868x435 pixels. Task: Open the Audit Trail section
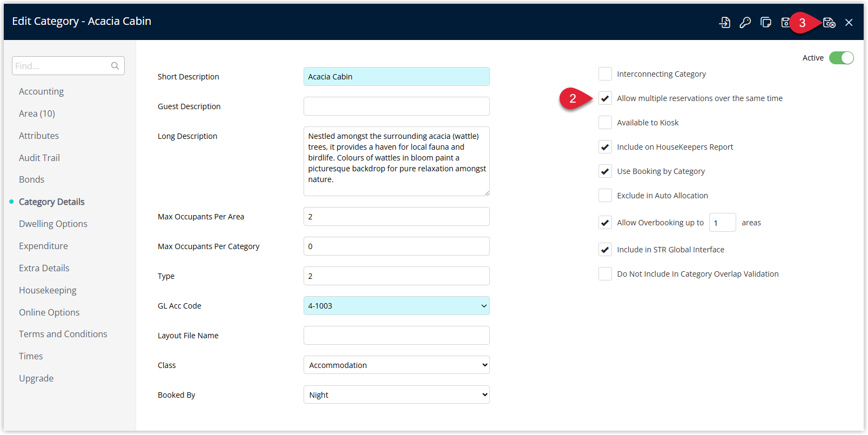point(39,158)
